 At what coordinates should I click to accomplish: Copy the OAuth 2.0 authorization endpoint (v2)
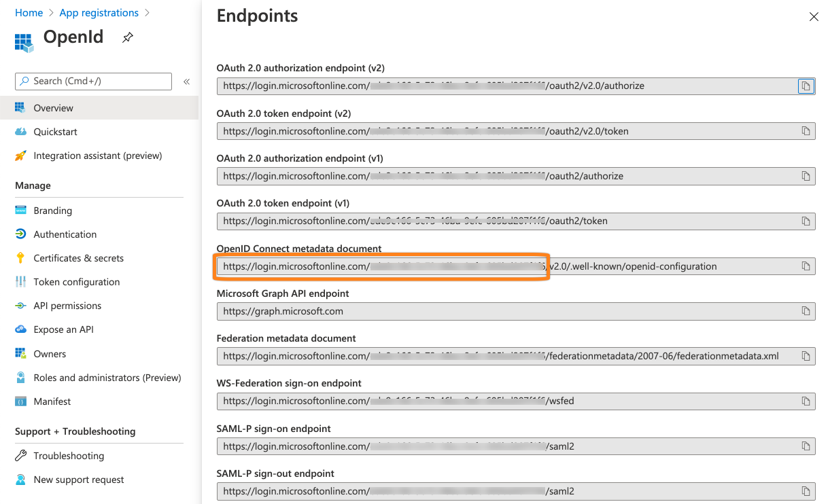coord(806,86)
